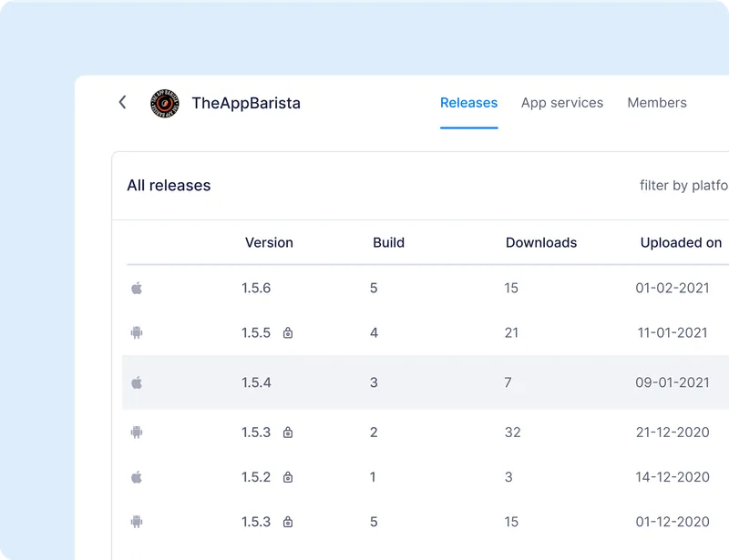Open the Releases tab

pos(468,103)
